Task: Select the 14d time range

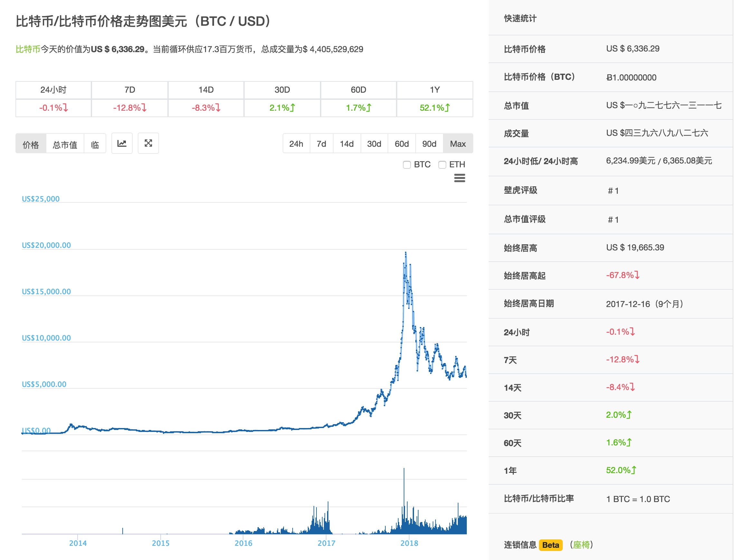Action: click(x=347, y=144)
